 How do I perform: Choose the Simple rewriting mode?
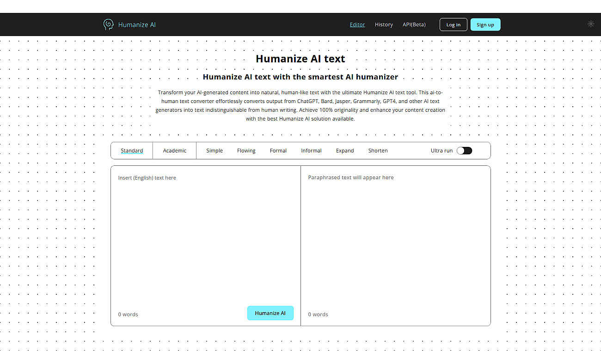(215, 151)
